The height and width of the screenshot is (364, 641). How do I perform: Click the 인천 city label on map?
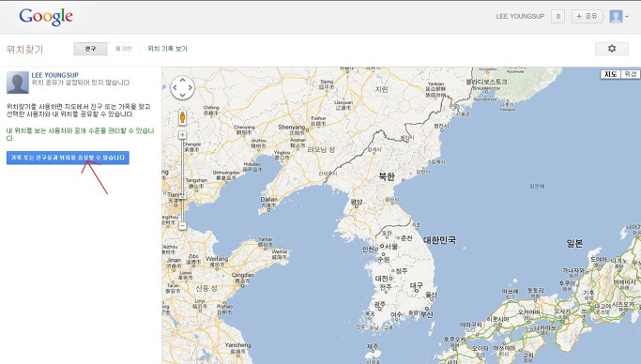click(368, 249)
